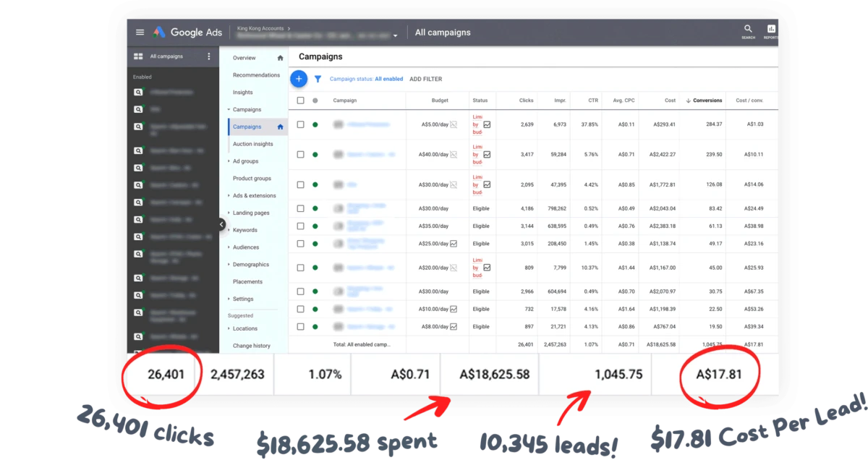Tick checkbox for the 809 clicks row

click(301, 268)
